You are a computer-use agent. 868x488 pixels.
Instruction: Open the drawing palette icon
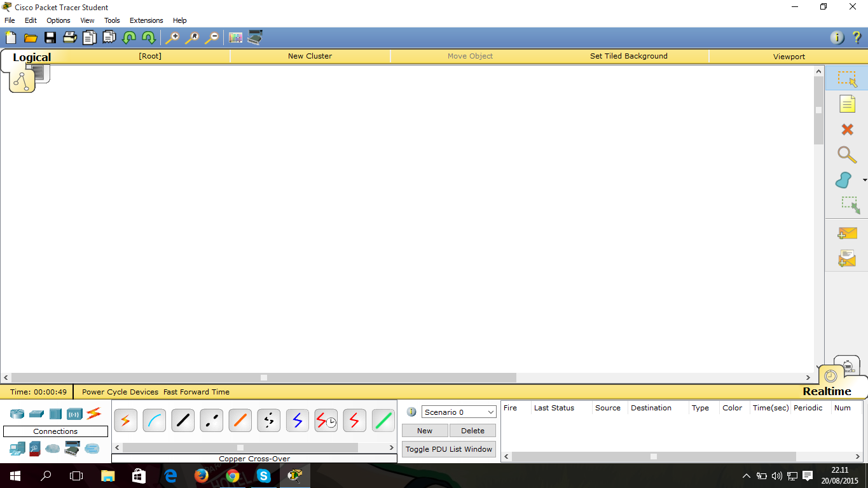point(235,38)
